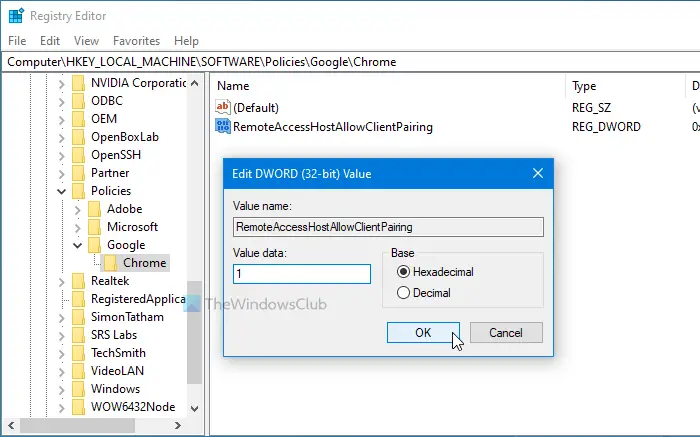
Task: Expand the Realtek tree node
Action: [62, 281]
